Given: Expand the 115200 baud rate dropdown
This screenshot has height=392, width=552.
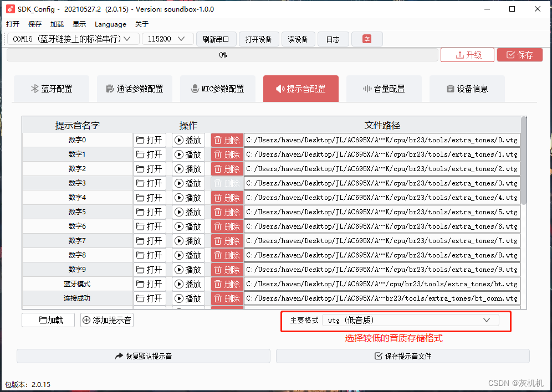Looking at the screenshot, I should tap(167, 39).
